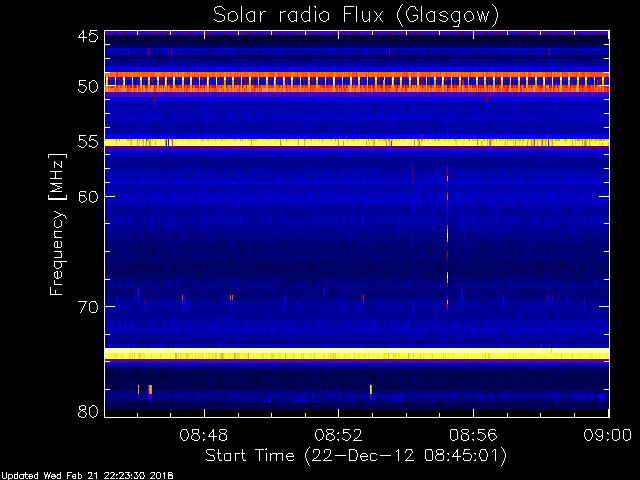The width and height of the screenshot is (640, 480).
Task: Click the yellow interference band at 55 MHz
Action: (x=357, y=142)
